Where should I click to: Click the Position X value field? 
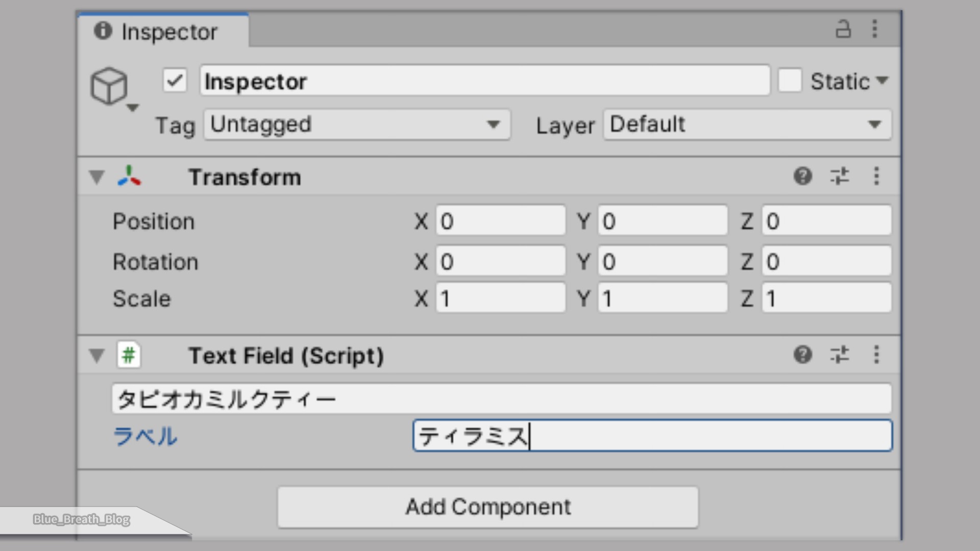click(x=501, y=221)
